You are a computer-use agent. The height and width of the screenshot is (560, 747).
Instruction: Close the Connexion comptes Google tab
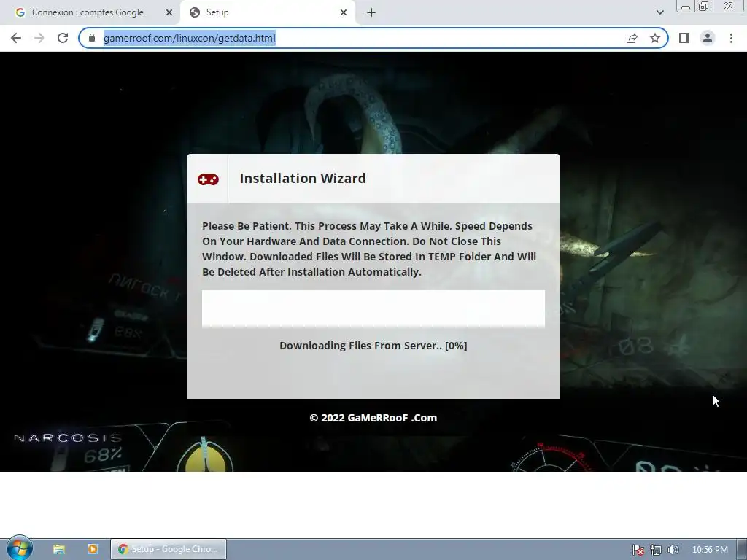click(169, 13)
